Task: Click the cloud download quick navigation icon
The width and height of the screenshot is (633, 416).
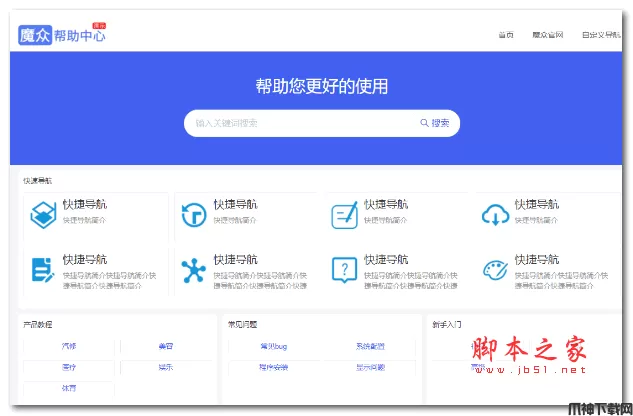Action: pyautogui.click(x=495, y=215)
